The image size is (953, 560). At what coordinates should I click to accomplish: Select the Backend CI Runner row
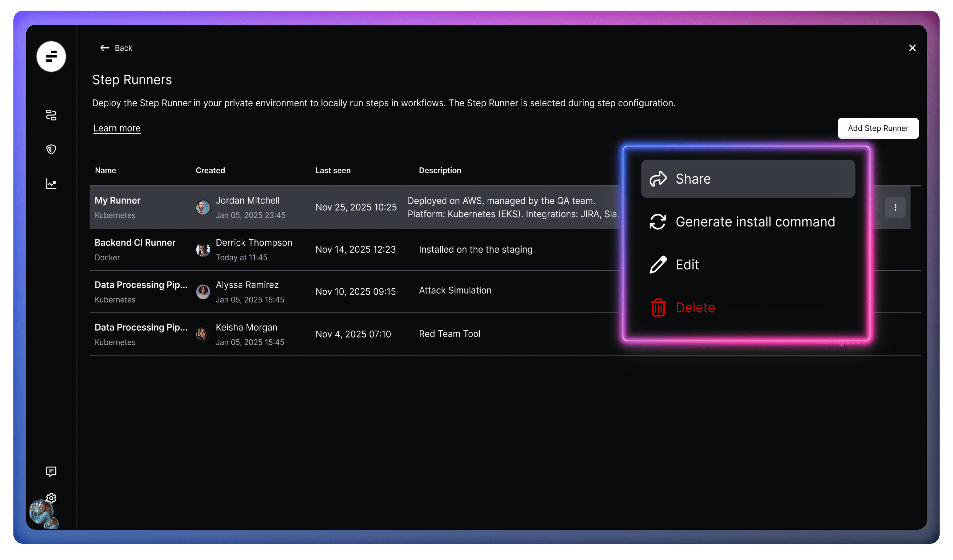click(135, 243)
